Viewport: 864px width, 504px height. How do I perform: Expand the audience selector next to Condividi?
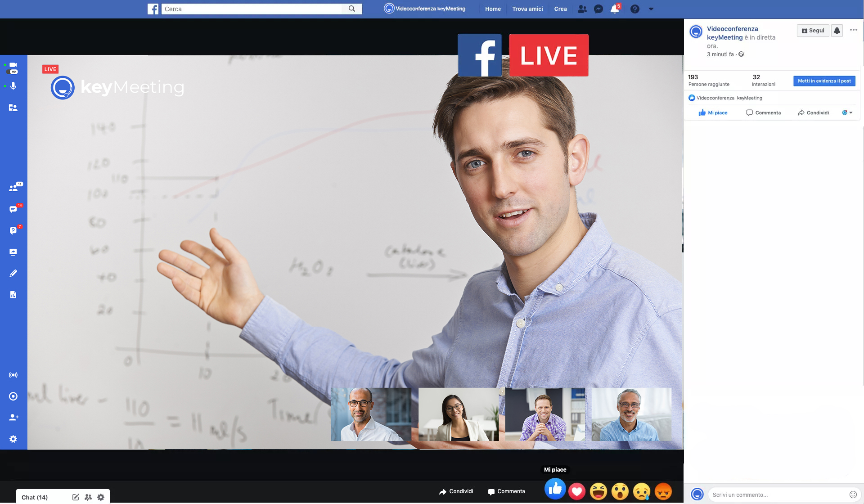[x=847, y=112]
